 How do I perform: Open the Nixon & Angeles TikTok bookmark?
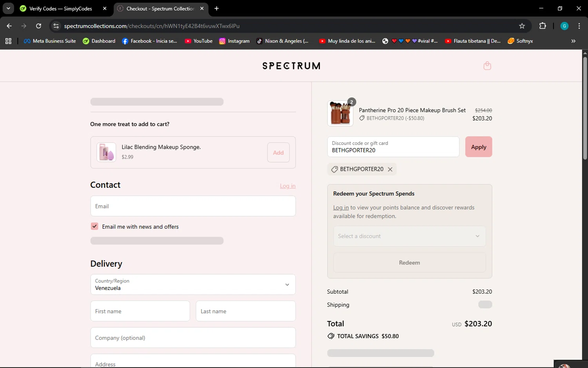coord(282,41)
